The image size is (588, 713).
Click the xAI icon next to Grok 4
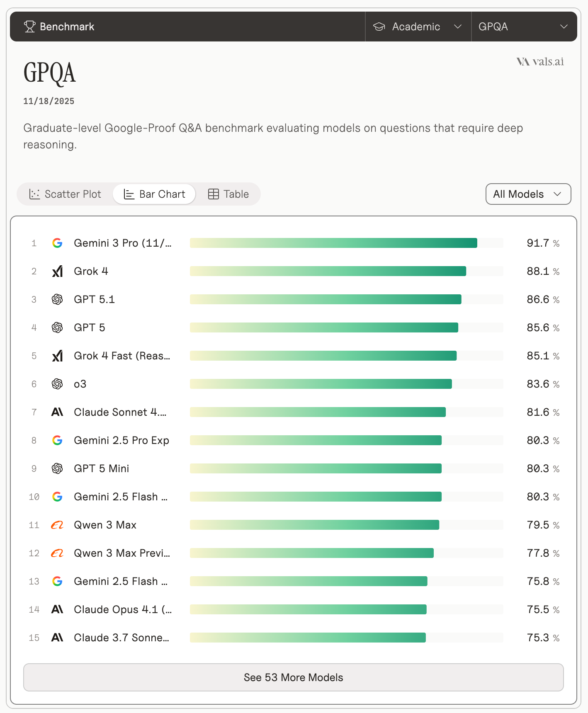57,271
